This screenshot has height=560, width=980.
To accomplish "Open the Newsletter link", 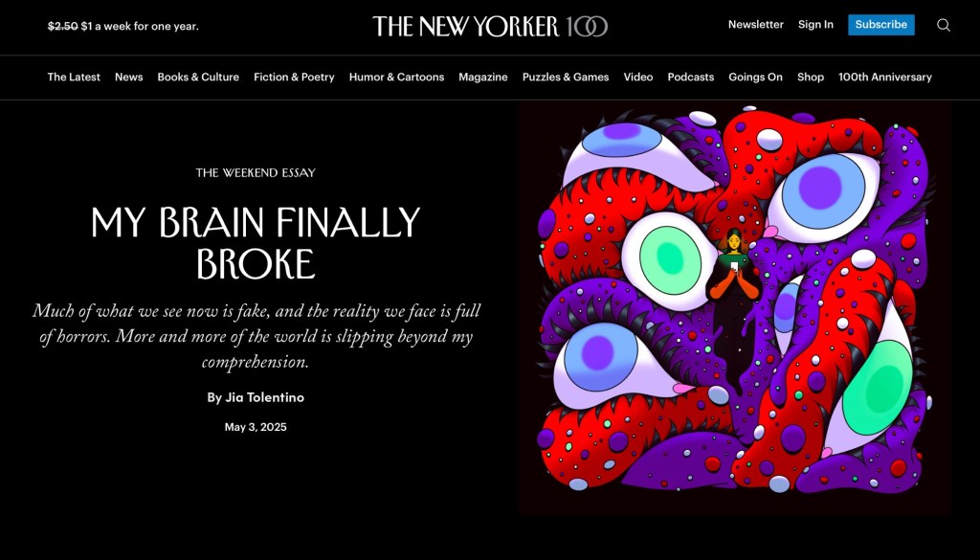I will pyautogui.click(x=756, y=24).
